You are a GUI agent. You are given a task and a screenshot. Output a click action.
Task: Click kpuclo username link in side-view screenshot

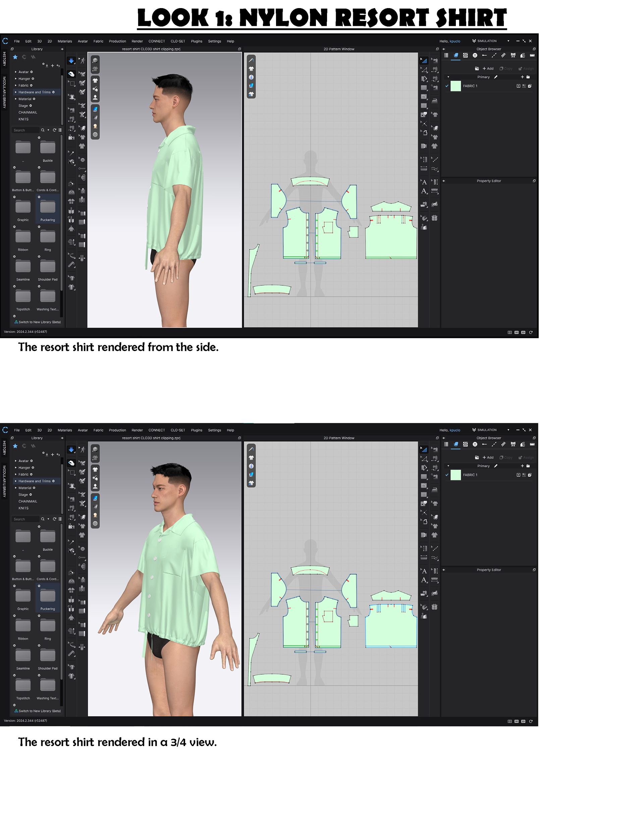click(x=454, y=41)
